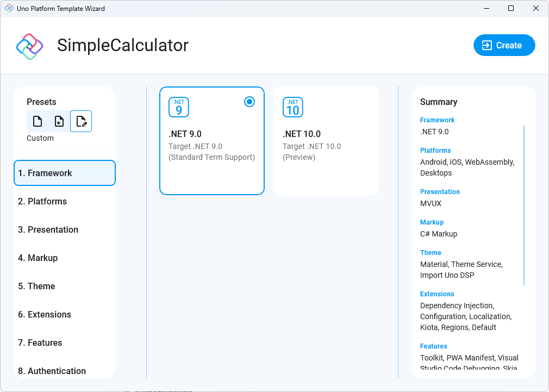Select the Features step
This screenshot has width=549, height=392.
(x=65, y=343)
